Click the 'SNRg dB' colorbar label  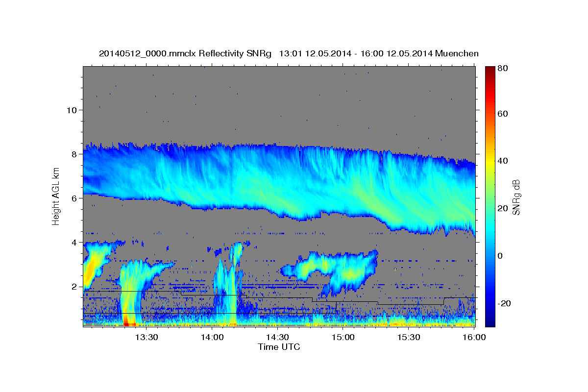tap(516, 196)
